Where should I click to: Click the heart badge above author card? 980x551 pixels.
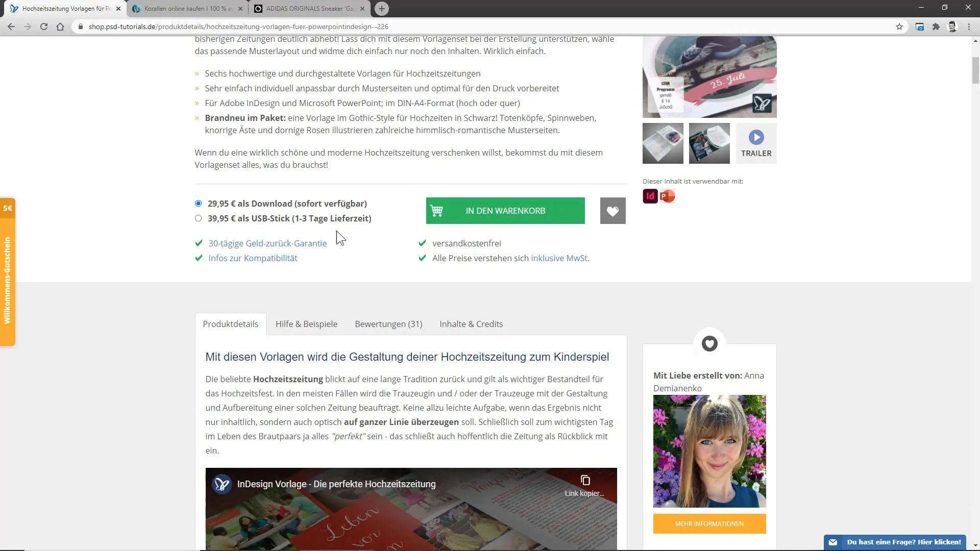click(709, 344)
